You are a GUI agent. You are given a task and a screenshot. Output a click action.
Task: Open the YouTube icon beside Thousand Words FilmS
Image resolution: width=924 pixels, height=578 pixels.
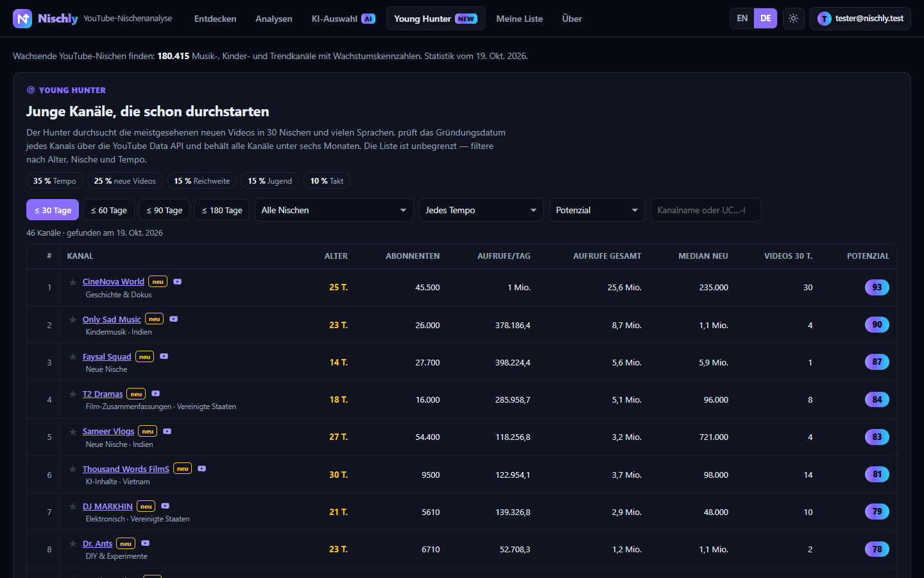pos(202,469)
